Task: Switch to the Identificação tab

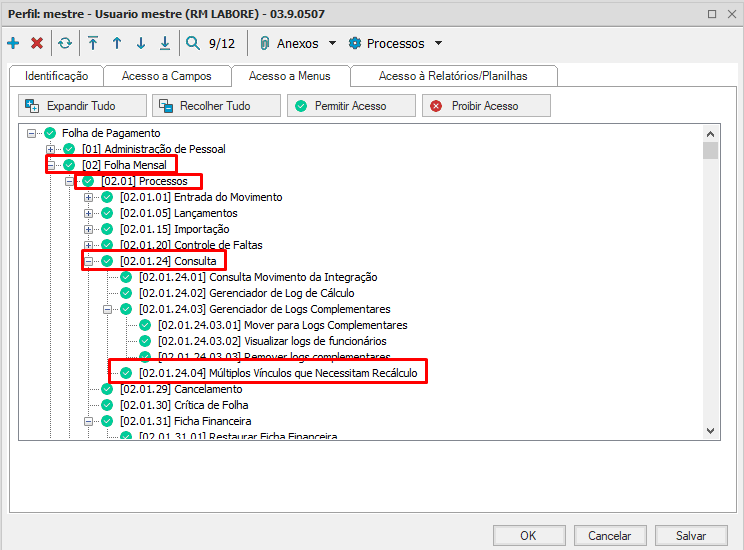Action: (x=56, y=76)
